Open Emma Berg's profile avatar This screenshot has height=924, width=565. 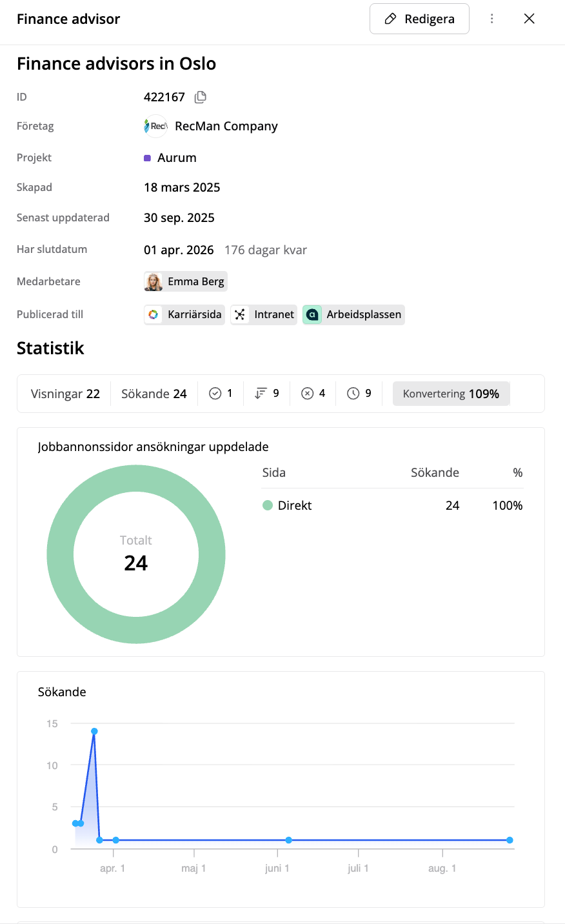point(154,282)
